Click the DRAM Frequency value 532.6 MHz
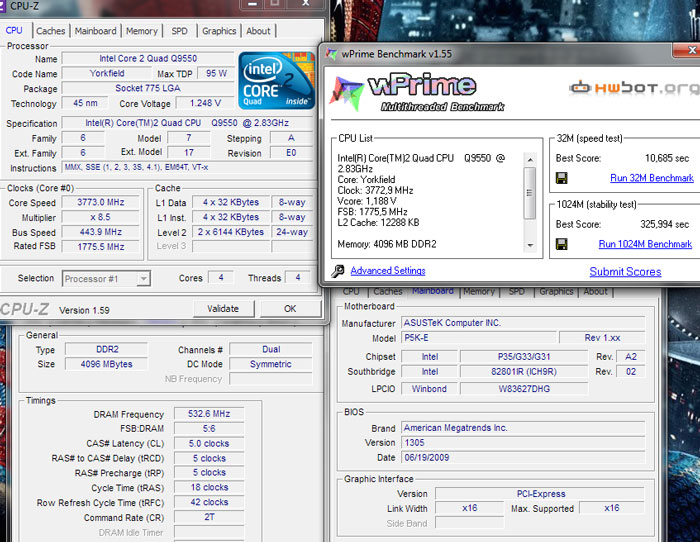 coord(209,414)
